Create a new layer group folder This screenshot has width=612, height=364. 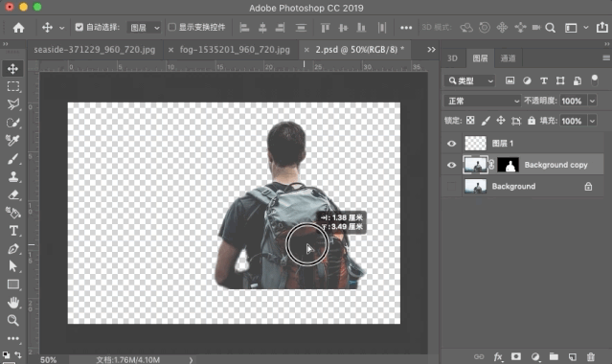coord(554,356)
